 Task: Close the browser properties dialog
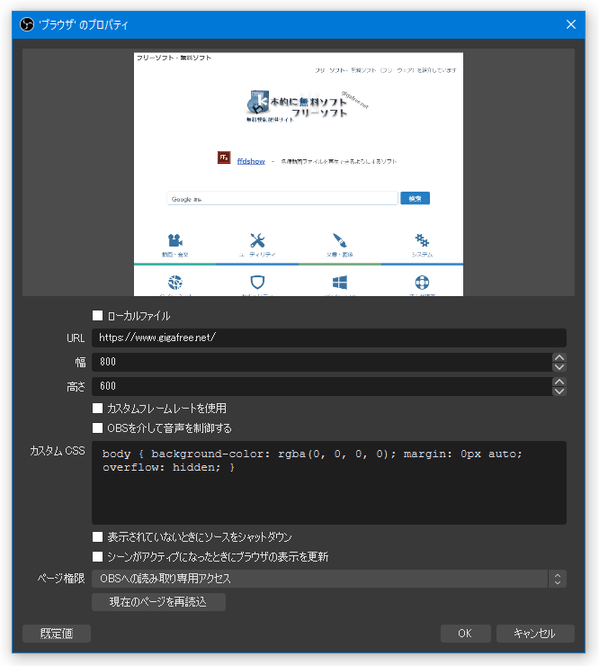(x=571, y=25)
